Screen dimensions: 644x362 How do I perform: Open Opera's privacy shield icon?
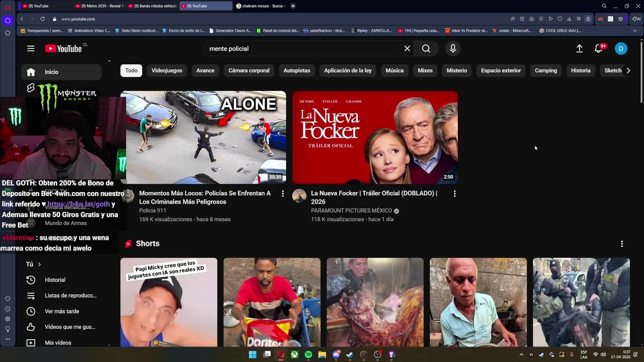click(x=541, y=19)
